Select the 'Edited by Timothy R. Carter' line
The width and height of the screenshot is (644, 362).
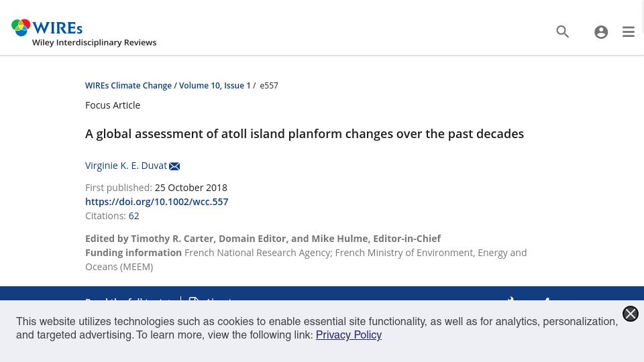(263, 239)
